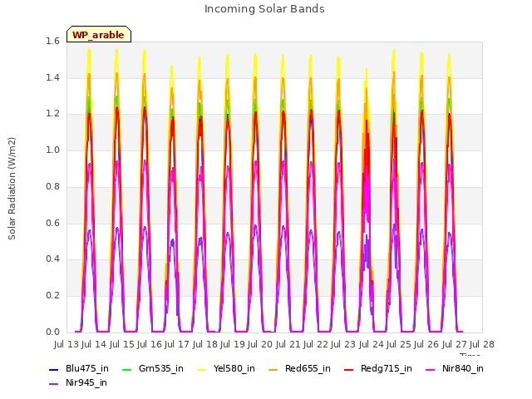Click the Red655_in orange legend swatch
The height and width of the screenshot is (399, 532).
tap(273, 369)
